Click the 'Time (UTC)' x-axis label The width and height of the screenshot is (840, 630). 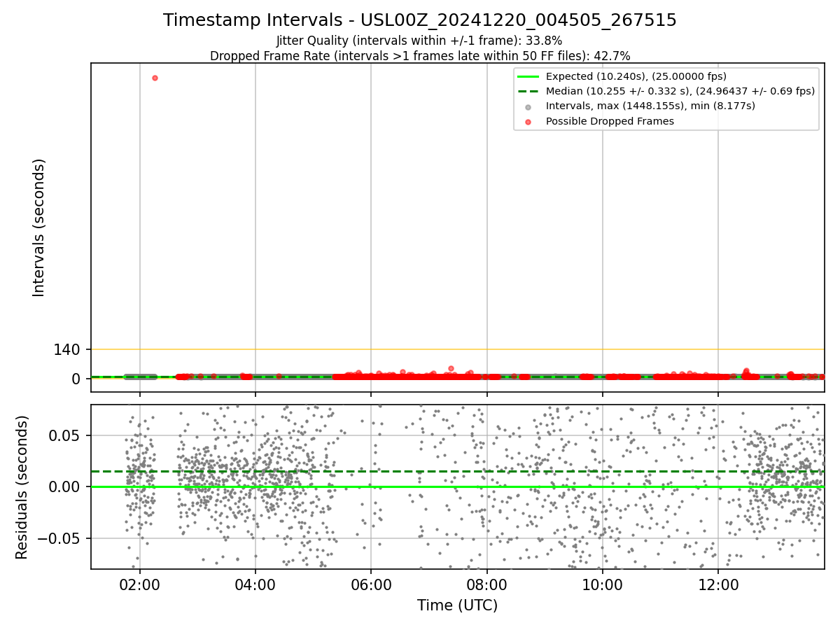click(x=457, y=605)
